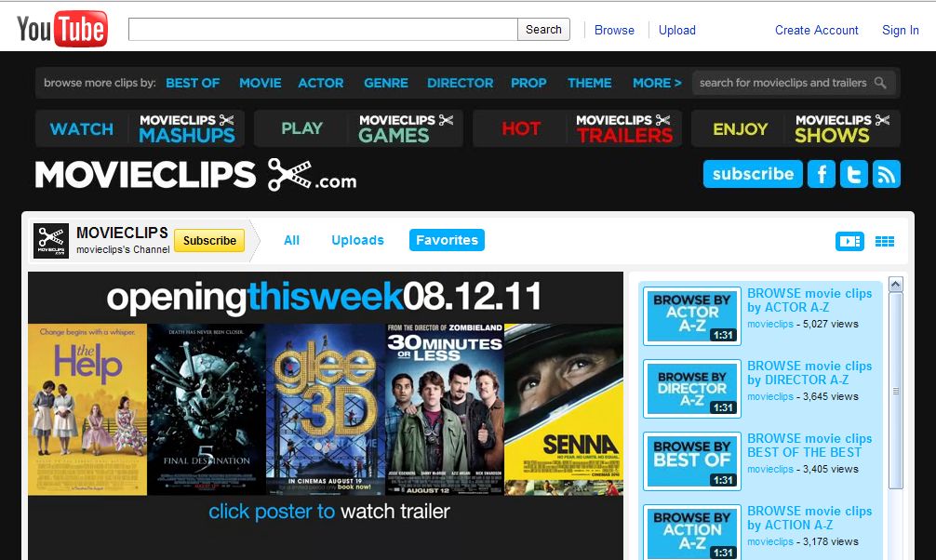Expand the MORE > browse options

[657, 83]
